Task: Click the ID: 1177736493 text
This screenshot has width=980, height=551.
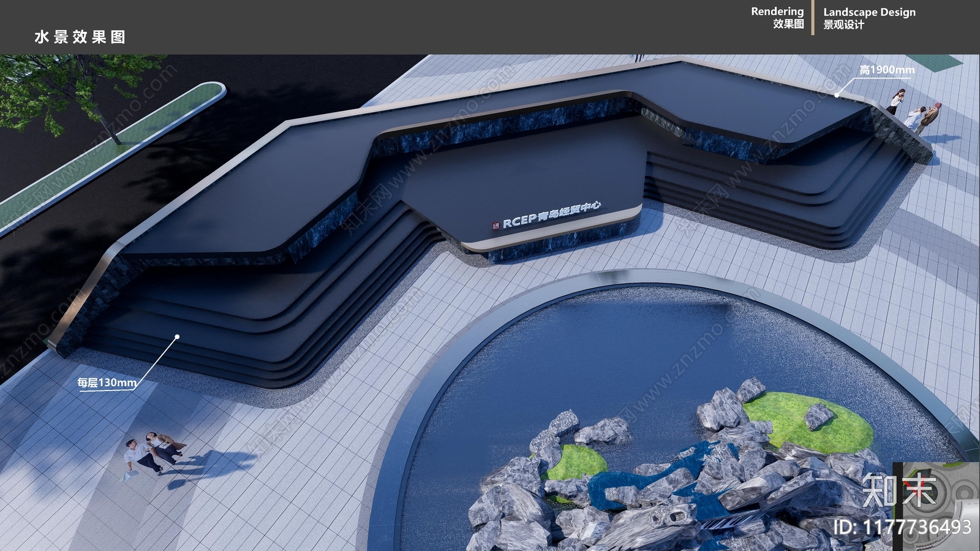Action: (902, 527)
